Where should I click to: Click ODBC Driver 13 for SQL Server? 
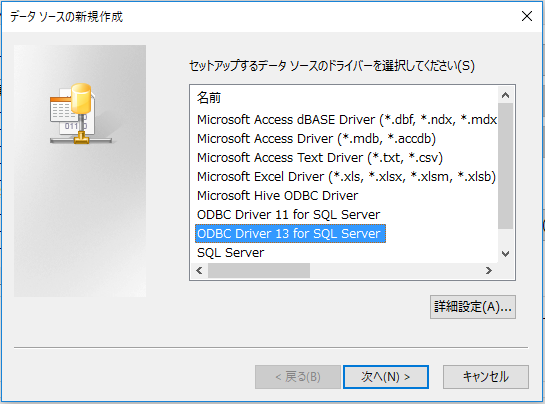coord(290,234)
